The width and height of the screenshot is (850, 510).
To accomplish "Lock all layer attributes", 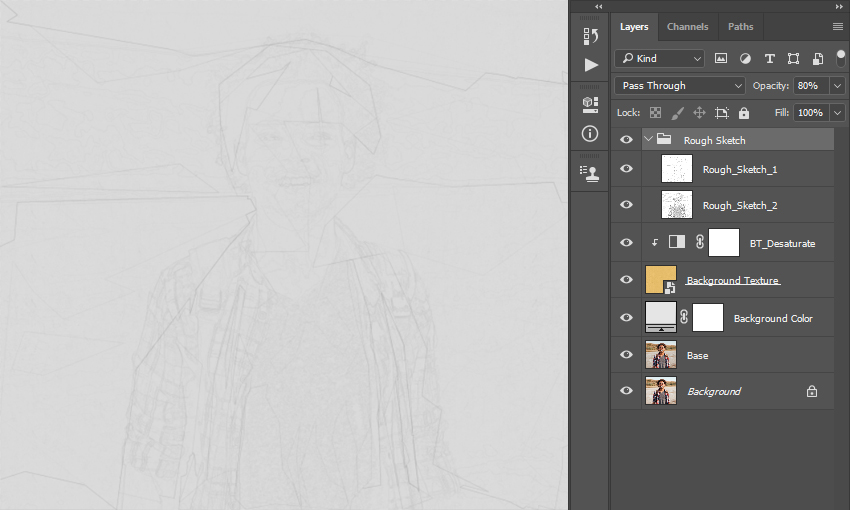I will [x=744, y=113].
